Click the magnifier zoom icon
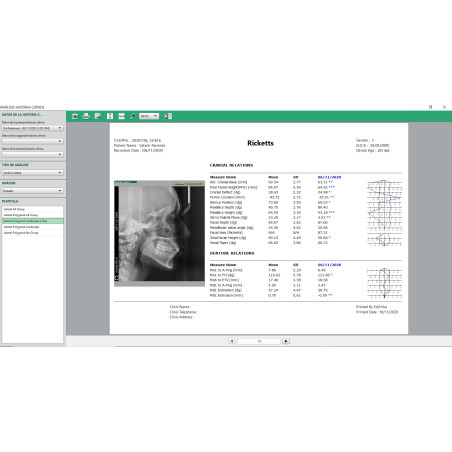452x452 pixels. [x=133, y=116]
